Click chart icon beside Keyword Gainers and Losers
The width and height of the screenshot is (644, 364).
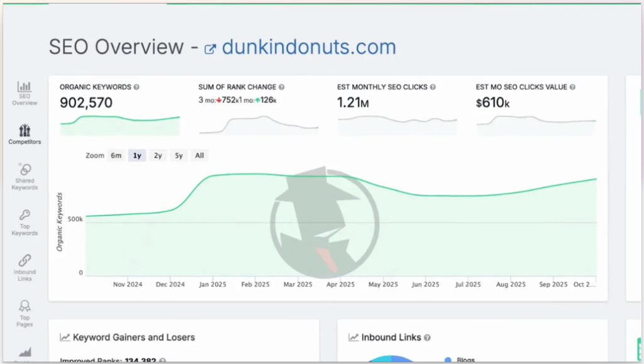tap(65, 338)
